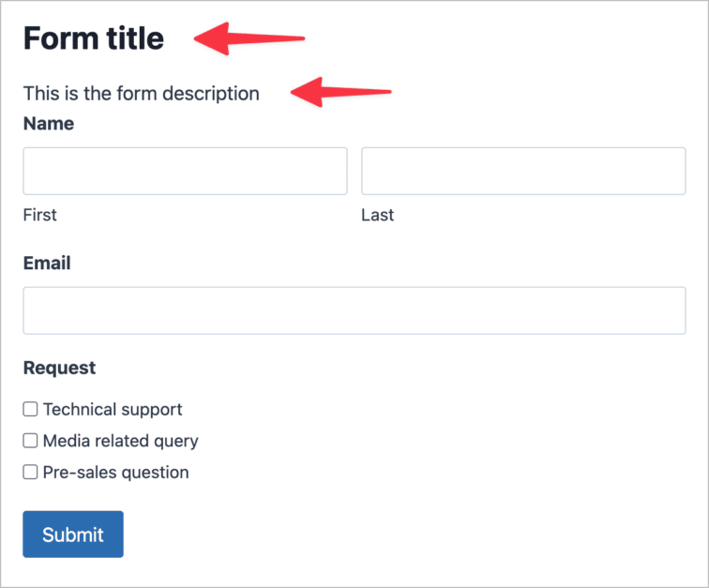
Task: Click into the Last name input field
Action: point(522,171)
